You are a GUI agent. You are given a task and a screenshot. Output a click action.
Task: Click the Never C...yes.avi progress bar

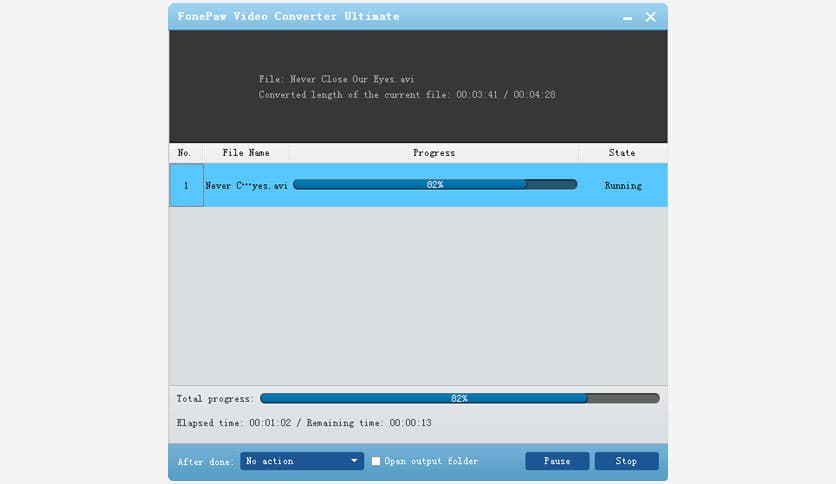[435, 184]
